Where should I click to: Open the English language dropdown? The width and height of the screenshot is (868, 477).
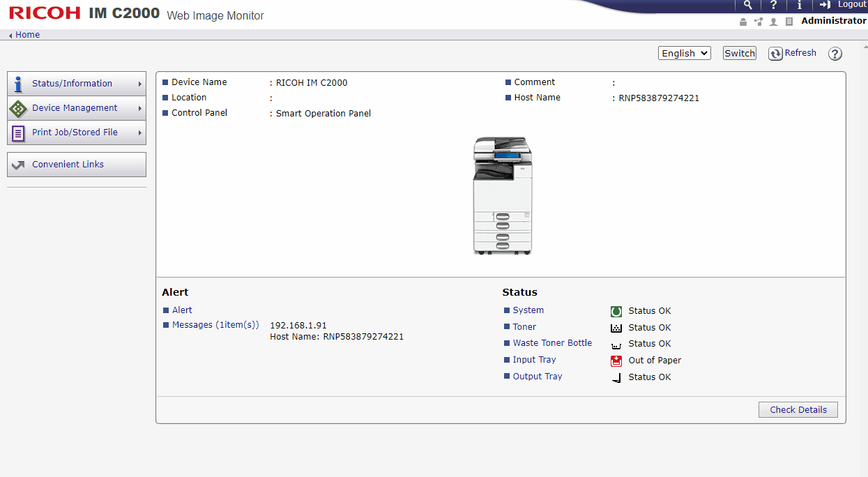tap(684, 53)
